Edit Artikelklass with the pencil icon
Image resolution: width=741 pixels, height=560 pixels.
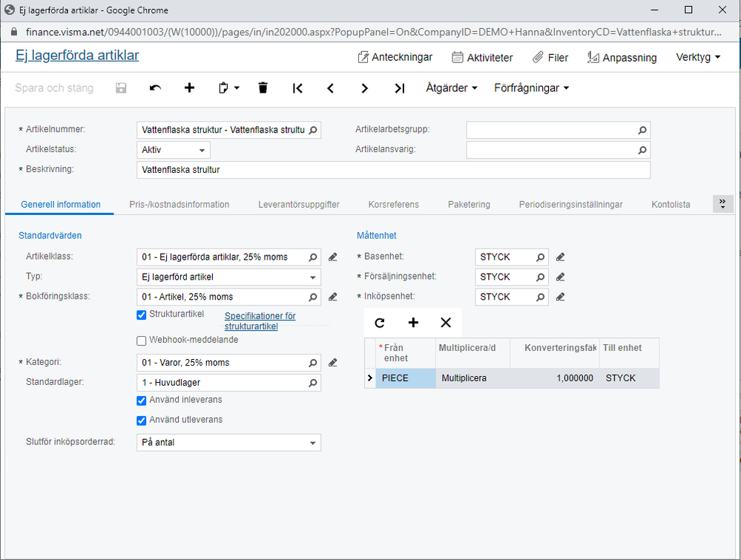[x=333, y=257]
